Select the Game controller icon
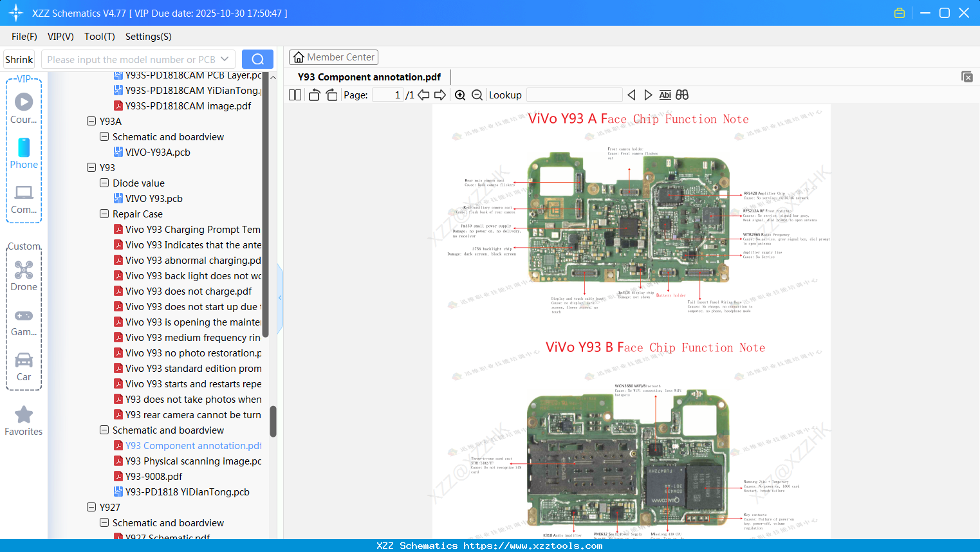 coord(23,316)
